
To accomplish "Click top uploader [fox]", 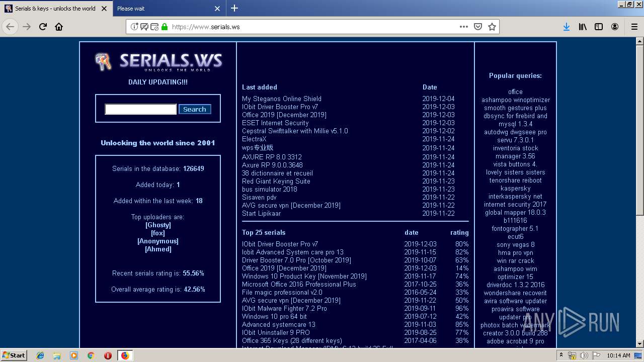I will click(158, 233).
